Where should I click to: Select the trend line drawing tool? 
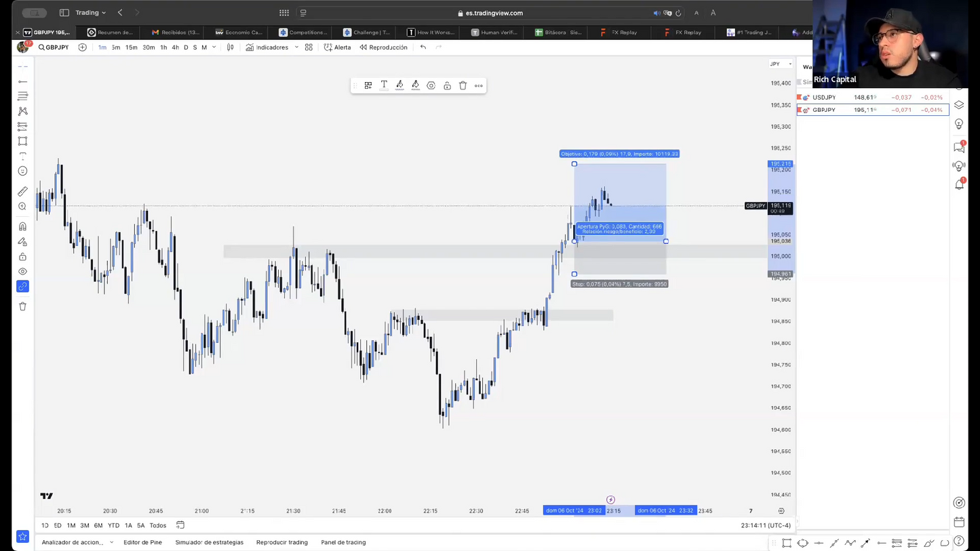coord(22,81)
